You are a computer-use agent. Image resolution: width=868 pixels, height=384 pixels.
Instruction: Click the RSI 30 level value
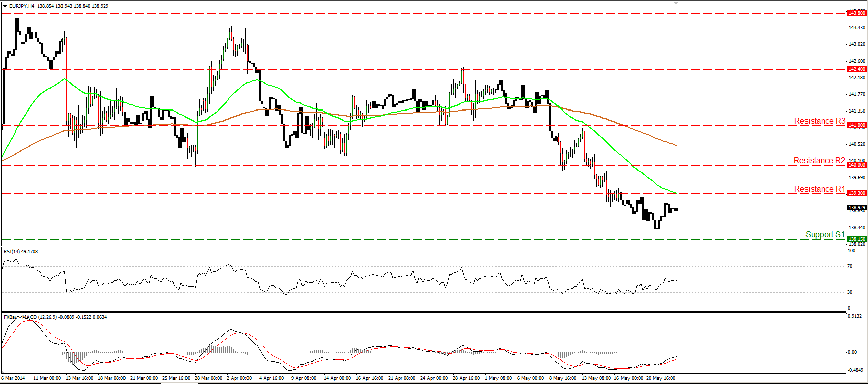point(850,292)
